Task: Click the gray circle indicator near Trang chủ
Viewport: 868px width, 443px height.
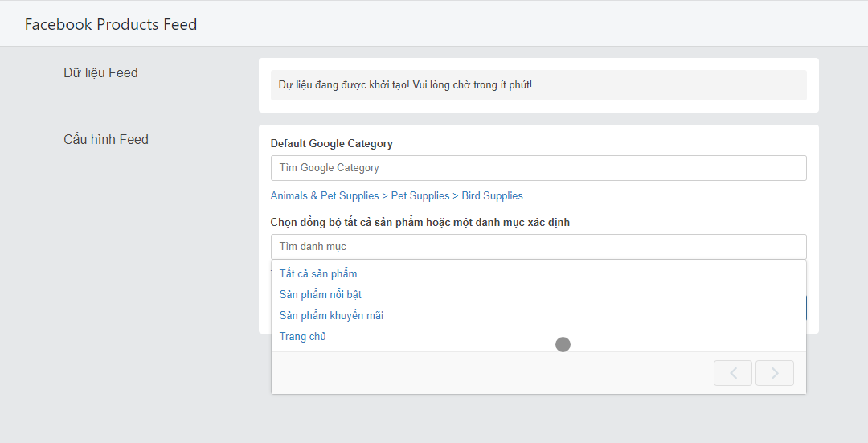Action: [563, 344]
